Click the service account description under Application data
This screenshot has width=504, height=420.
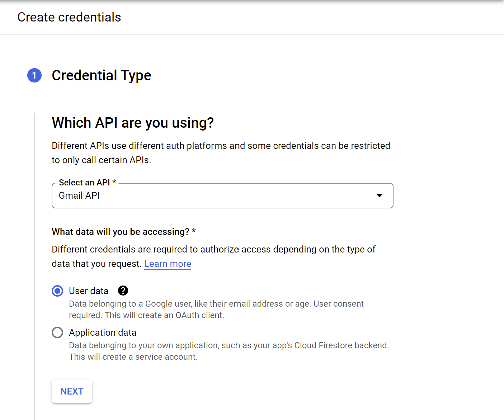229,351
